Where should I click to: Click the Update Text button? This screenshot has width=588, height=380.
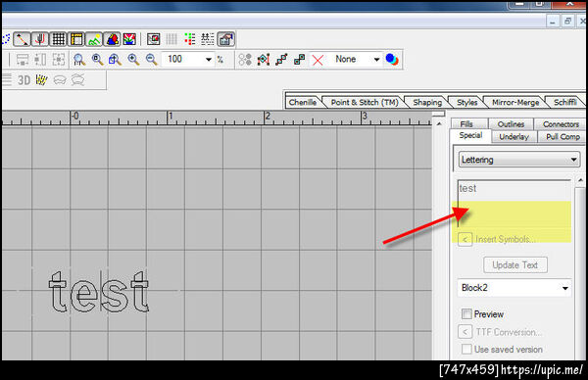tap(514, 265)
